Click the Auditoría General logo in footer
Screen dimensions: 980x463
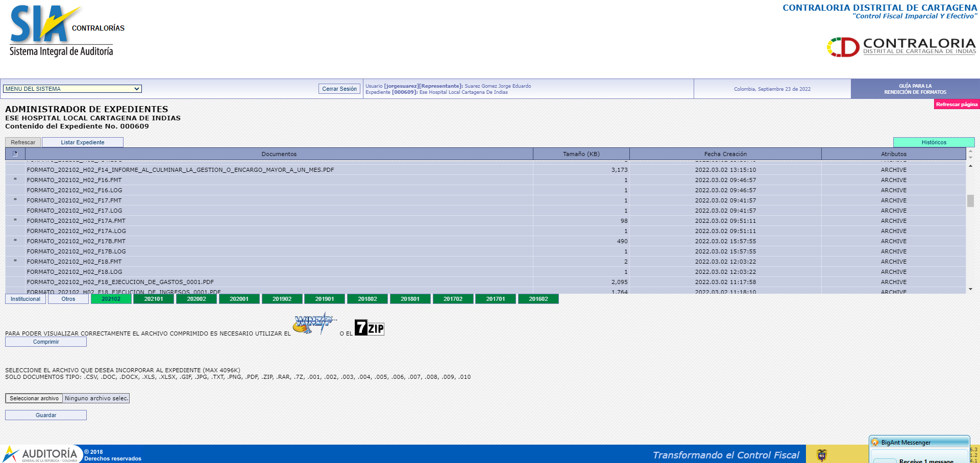[x=41, y=454]
